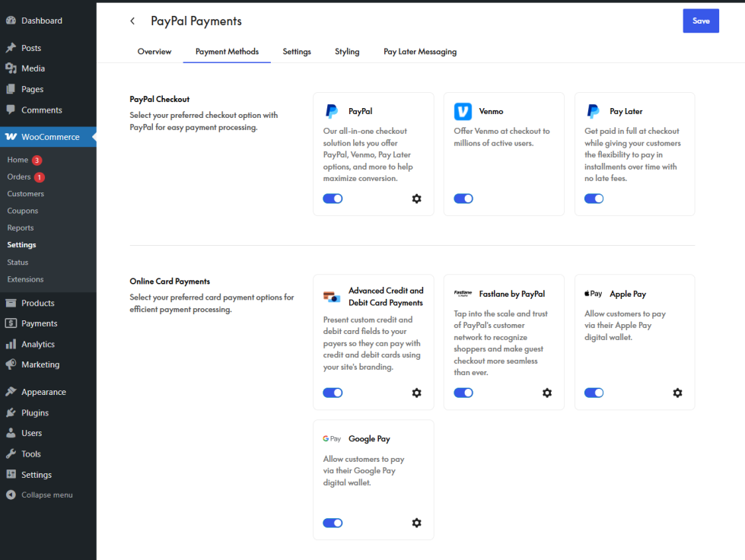Click the red Home notification badge
This screenshot has width=745, height=560.
click(x=37, y=160)
